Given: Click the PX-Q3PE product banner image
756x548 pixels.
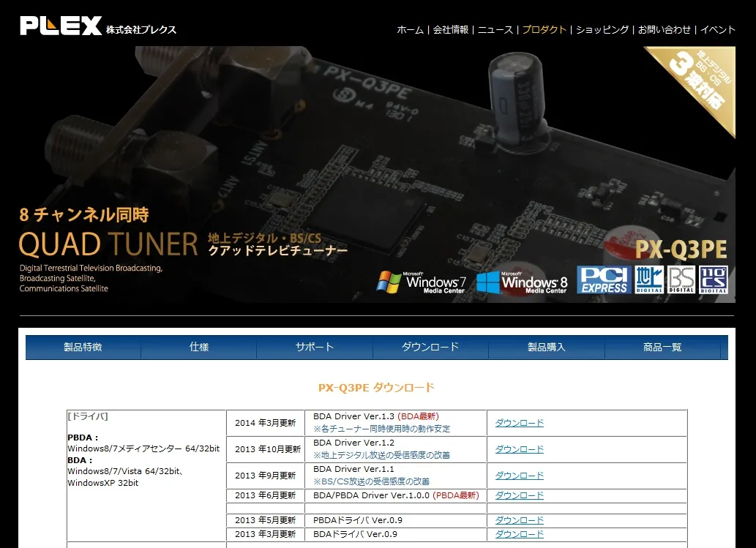Looking at the screenshot, I should pyautogui.click(x=377, y=174).
